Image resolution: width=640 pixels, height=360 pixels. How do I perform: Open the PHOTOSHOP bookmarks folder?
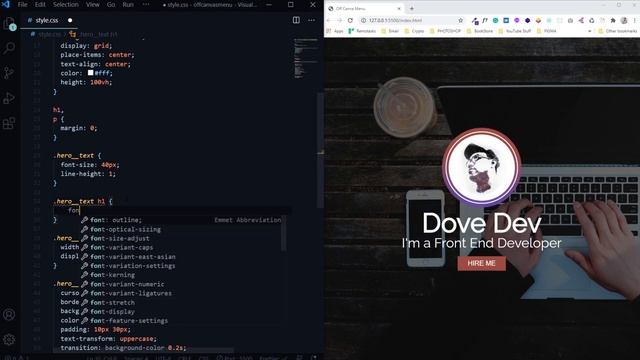pos(446,31)
